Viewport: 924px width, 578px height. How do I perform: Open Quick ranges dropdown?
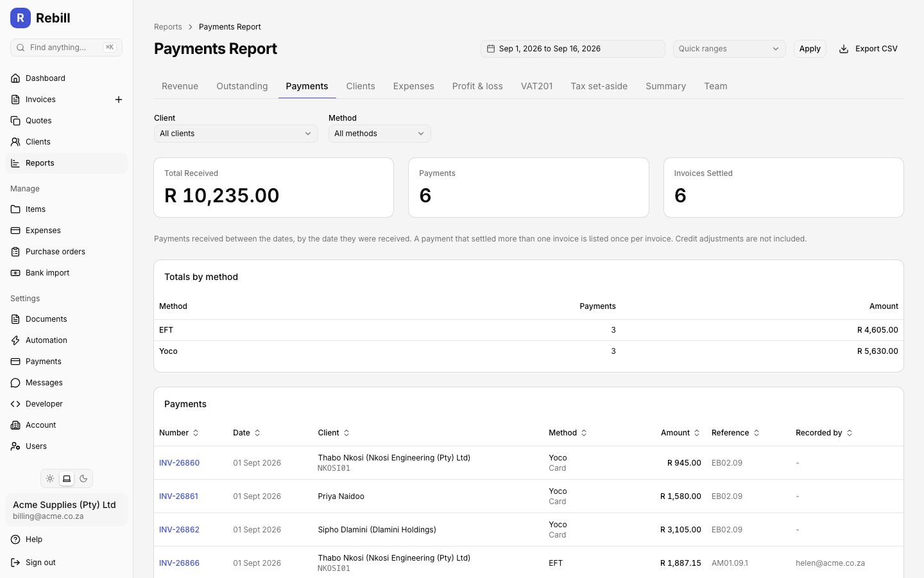[x=729, y=49]
